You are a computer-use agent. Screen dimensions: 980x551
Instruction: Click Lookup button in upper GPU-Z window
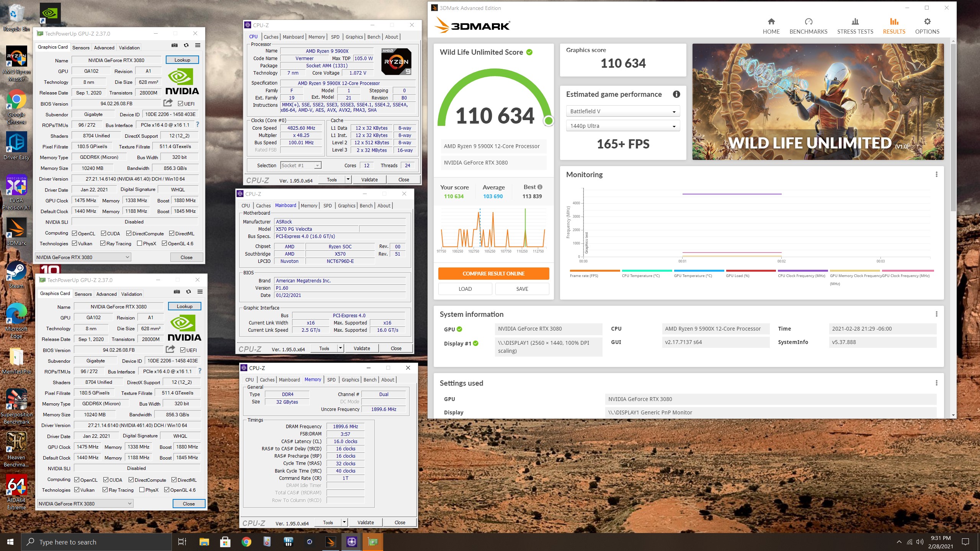182,60
